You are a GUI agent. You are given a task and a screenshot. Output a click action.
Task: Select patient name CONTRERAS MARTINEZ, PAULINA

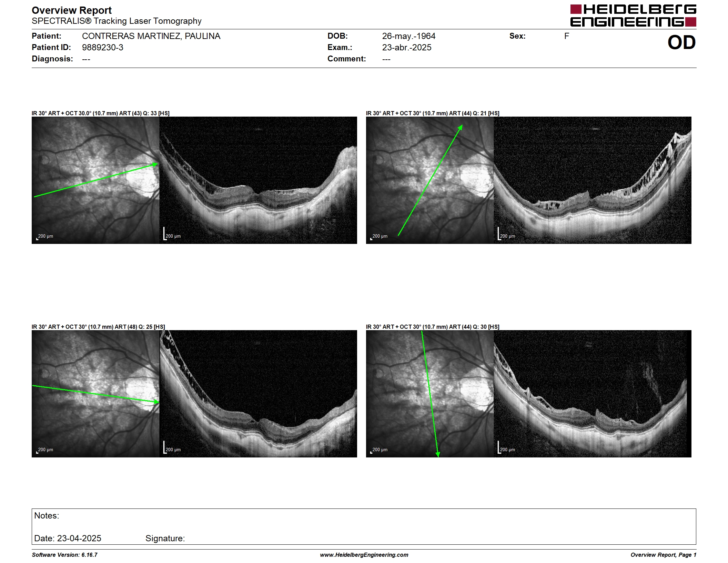click(151, 36)
